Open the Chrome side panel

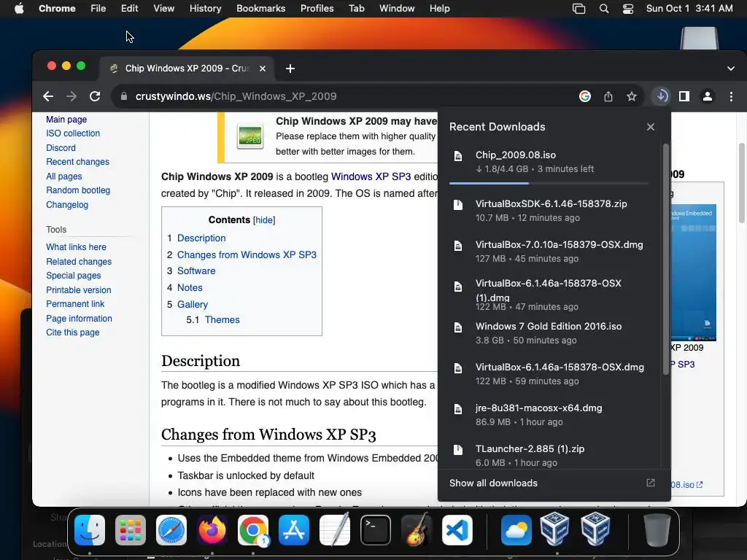pos(684,97)
